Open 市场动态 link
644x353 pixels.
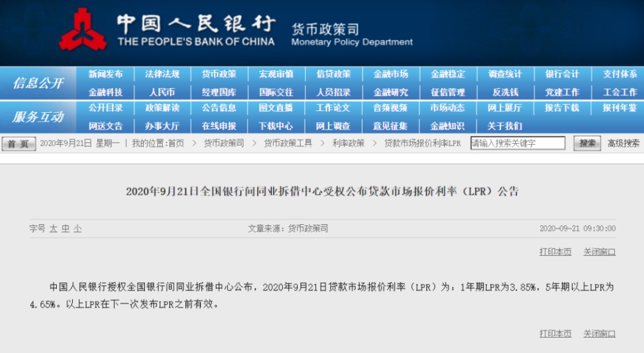[448, 108]
